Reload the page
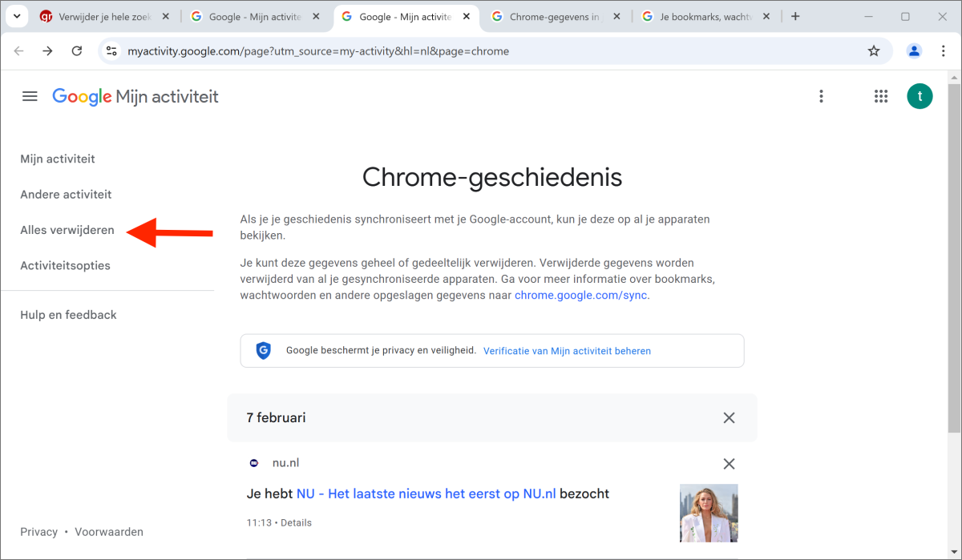The width and height of the screenshot is (962, 560). tap(77, 51)
